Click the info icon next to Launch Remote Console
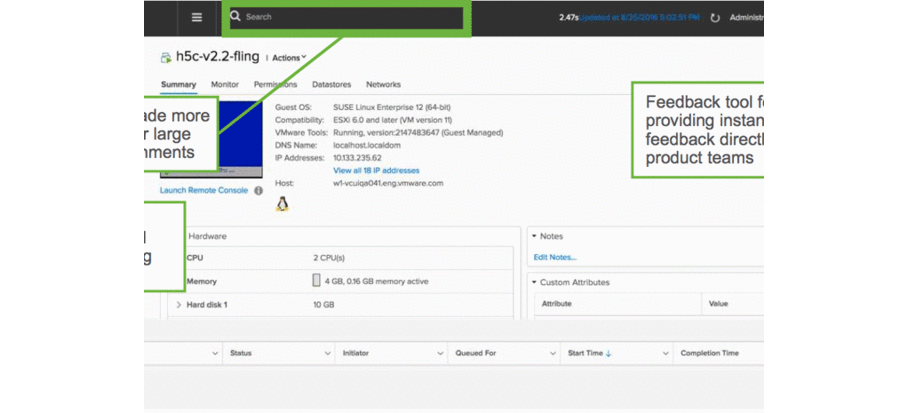 coord(258,190)
